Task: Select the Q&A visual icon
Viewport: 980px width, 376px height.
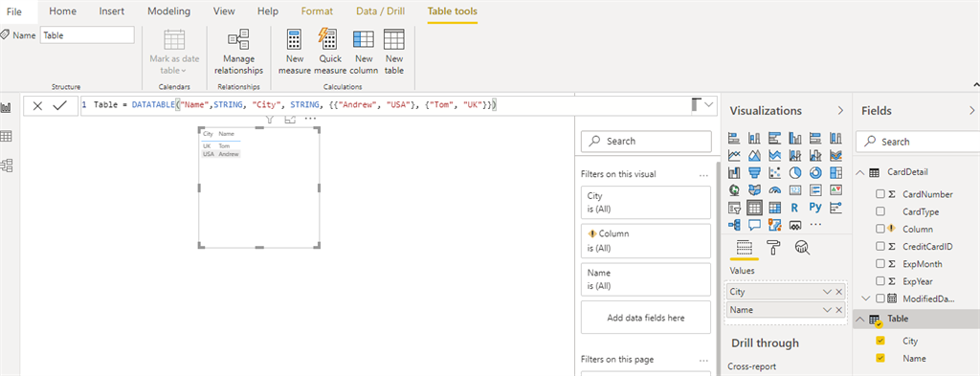Action: point(754,224)
